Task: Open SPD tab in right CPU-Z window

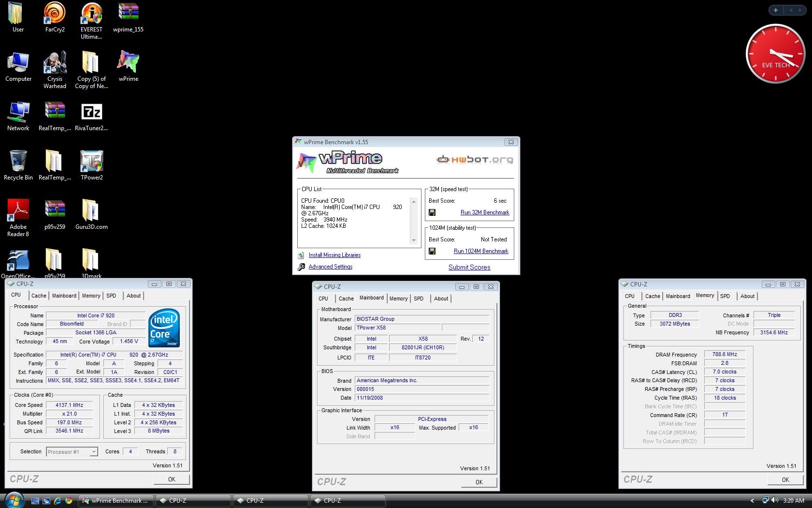Action: click(725, 296)
